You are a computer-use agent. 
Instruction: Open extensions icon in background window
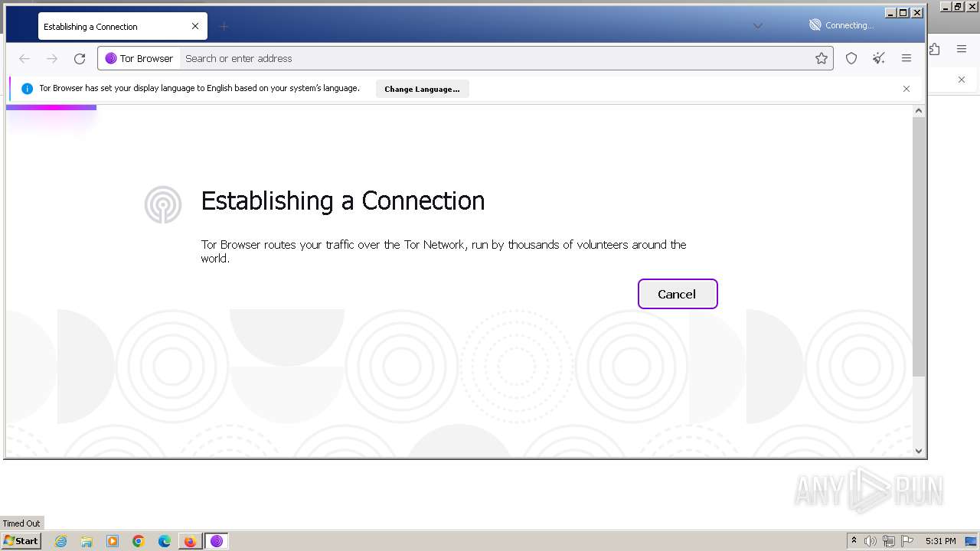point(934,49)
